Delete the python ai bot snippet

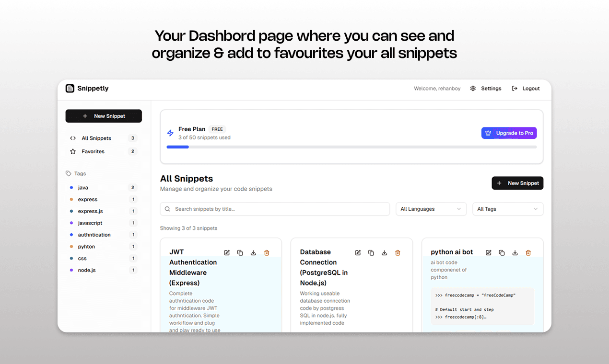coord(528,253)
